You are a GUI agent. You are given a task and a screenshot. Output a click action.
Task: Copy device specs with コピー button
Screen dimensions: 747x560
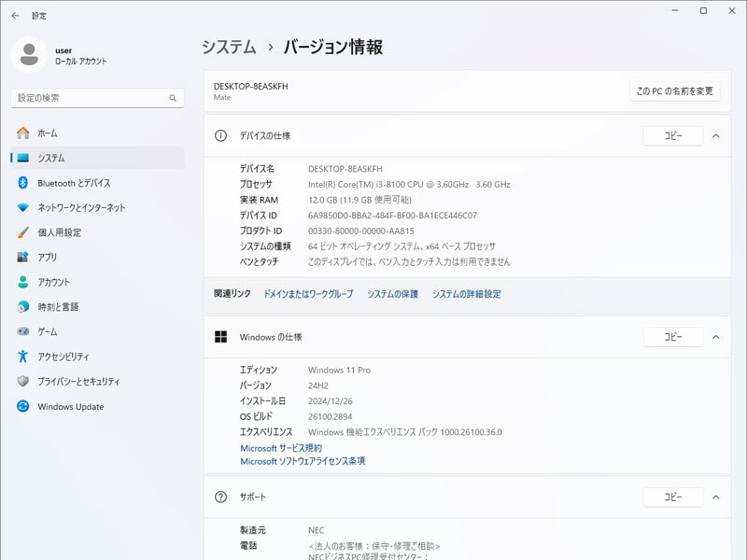(x=673, y=135)
